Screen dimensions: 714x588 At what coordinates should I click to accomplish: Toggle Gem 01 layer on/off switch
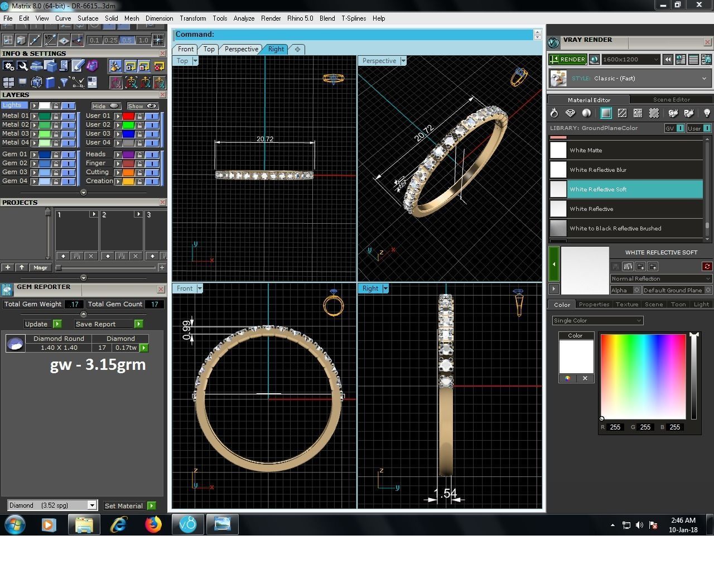(x=68, y=155)
